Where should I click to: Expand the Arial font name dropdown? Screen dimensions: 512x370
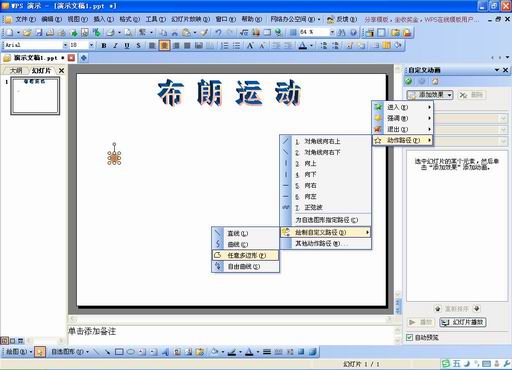pos(65,45)
